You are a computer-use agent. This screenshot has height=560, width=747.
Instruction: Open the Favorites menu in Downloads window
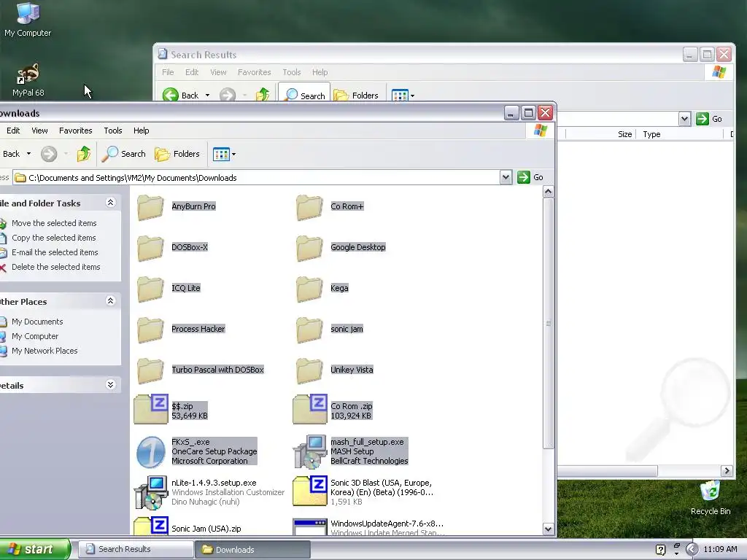(76, 131)
